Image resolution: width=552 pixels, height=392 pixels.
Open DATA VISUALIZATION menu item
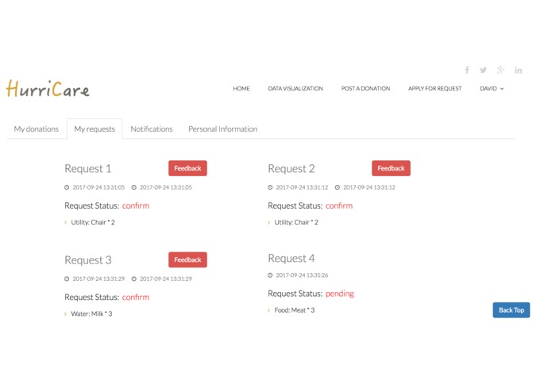(x=295, y=89)
